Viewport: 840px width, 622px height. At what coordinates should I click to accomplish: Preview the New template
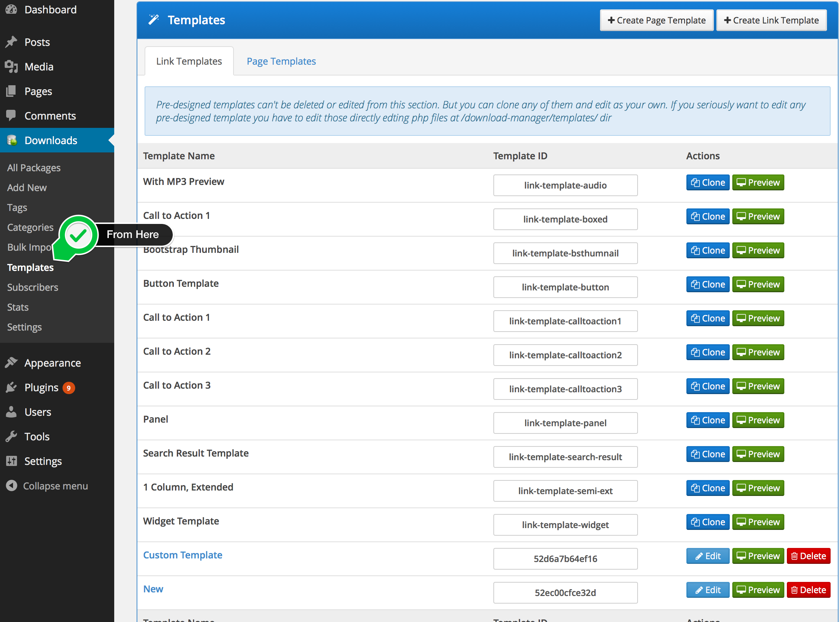(x=758, y=590)
